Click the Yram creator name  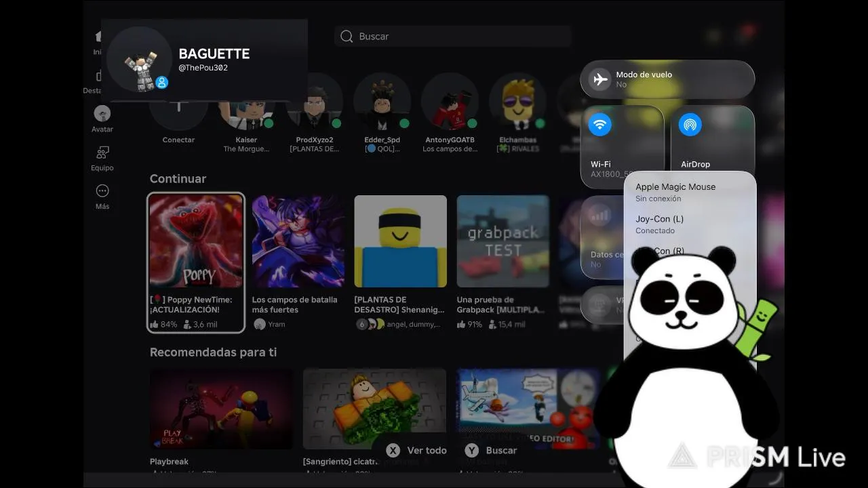pos(276,325)
